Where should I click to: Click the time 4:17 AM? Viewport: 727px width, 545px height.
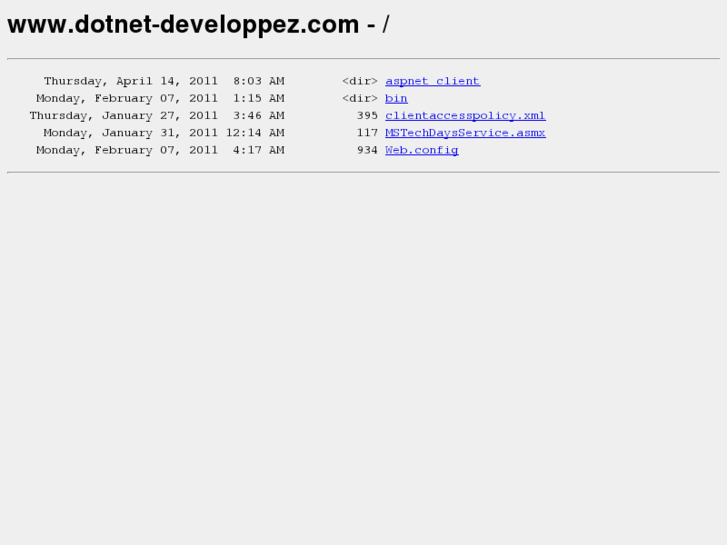tap(259, 150)
